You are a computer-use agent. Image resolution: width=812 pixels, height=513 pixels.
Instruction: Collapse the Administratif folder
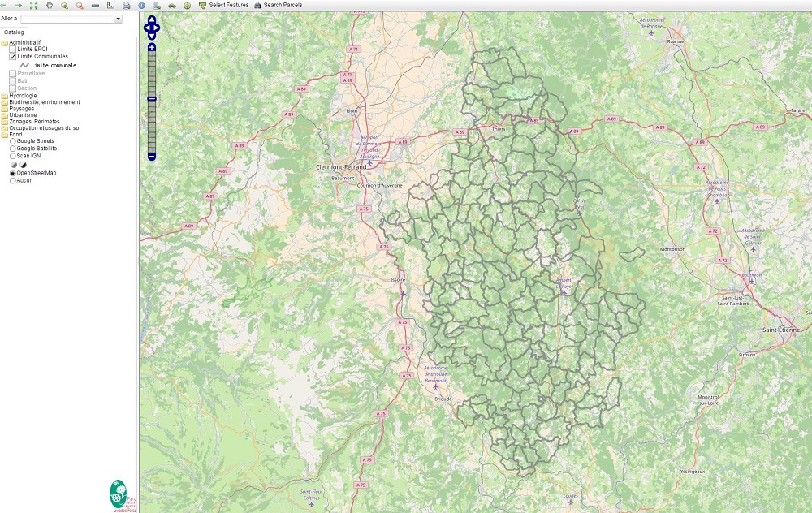point(4,43)
